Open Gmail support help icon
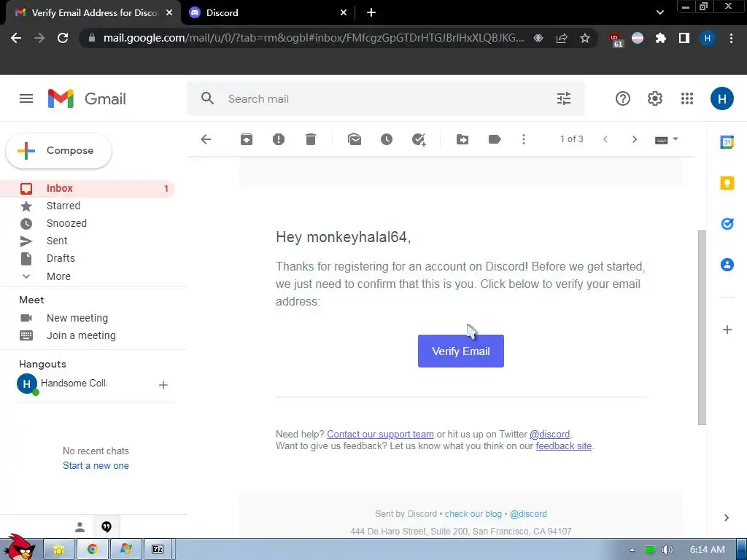The height and width of the screenshot is (560, 747). coord(623,98)
